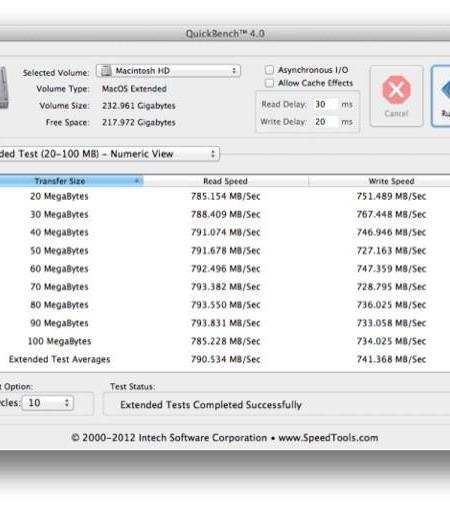Click the Extended Tests Completed Successfully status
Image resolution: width=450 pixels, height=508 pixels.
[211, 405]
